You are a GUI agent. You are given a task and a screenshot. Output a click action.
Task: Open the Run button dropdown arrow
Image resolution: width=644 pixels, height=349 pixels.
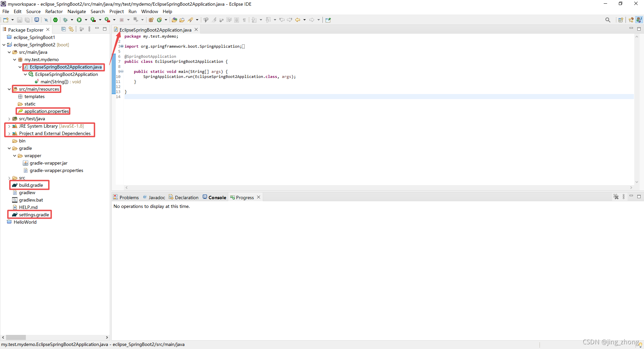click(x=86, y=20)
